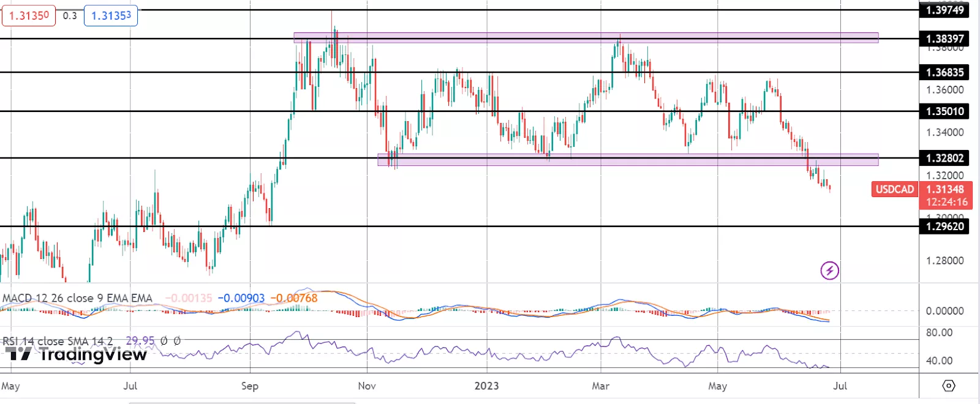Click the current price 1.31348 label
Image resolution: width=980 pixels, height=404 pixels.
tap(945, 189)
